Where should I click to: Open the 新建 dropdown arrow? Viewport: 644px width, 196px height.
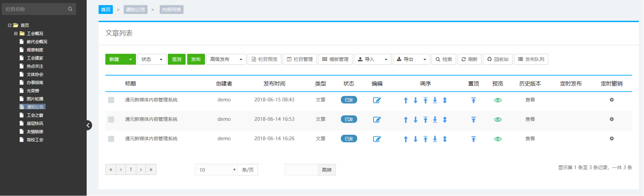pyautogui.click(x=130, y=59)
